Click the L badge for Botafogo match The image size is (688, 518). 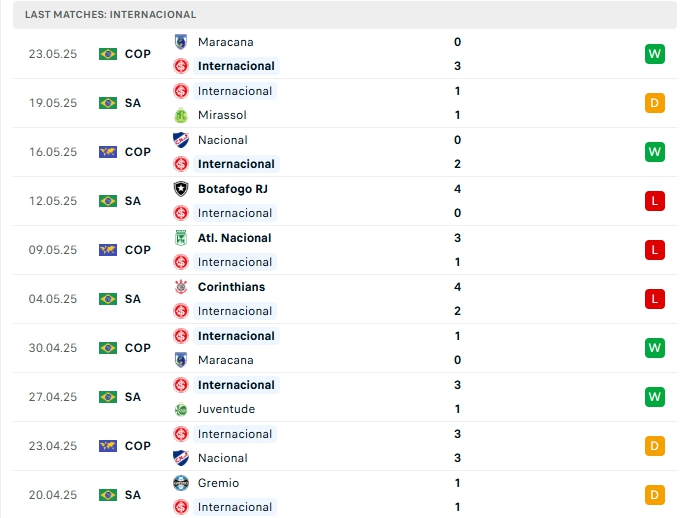coord(655,201)
